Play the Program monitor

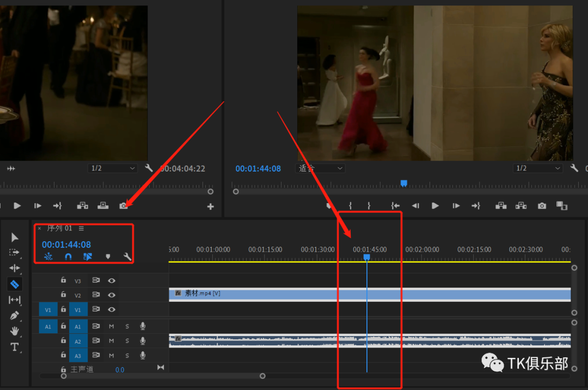[x=435, y=205]
